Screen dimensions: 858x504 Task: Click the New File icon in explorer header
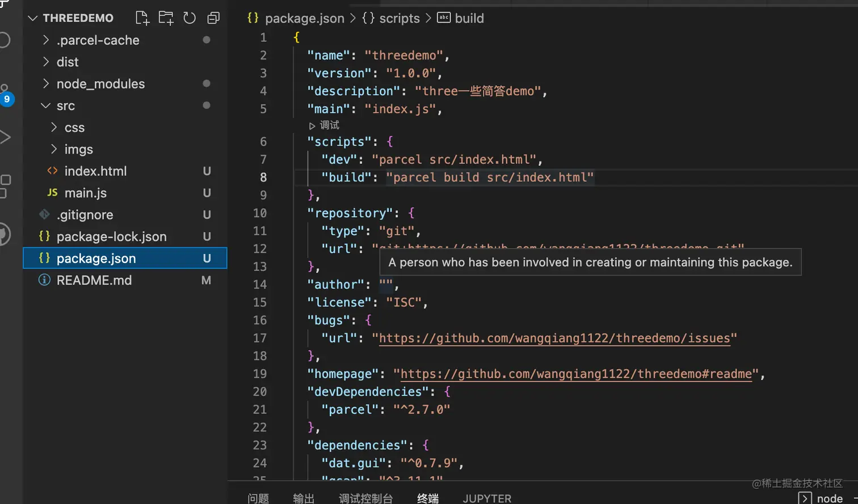point(142,18)
